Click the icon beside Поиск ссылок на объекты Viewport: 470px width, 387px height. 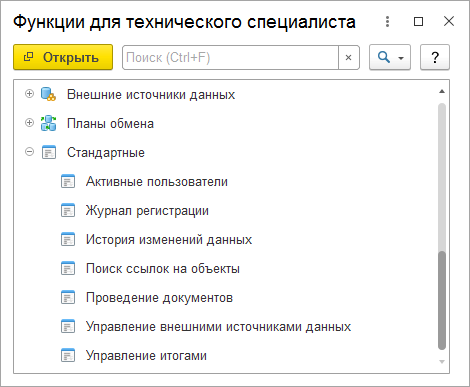(68, 268)
